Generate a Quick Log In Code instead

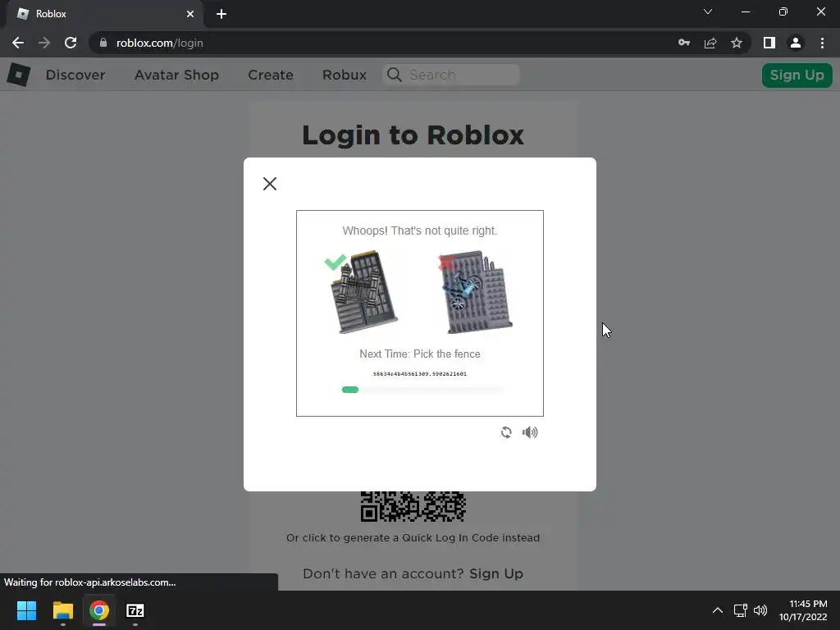tap(413, 538)
